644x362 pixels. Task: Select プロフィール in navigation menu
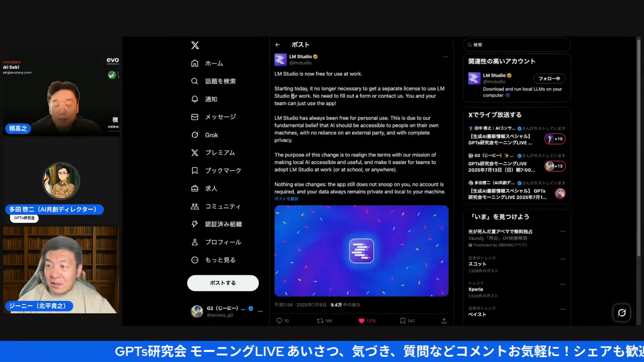pyautogui.click(x=223, y=242)
